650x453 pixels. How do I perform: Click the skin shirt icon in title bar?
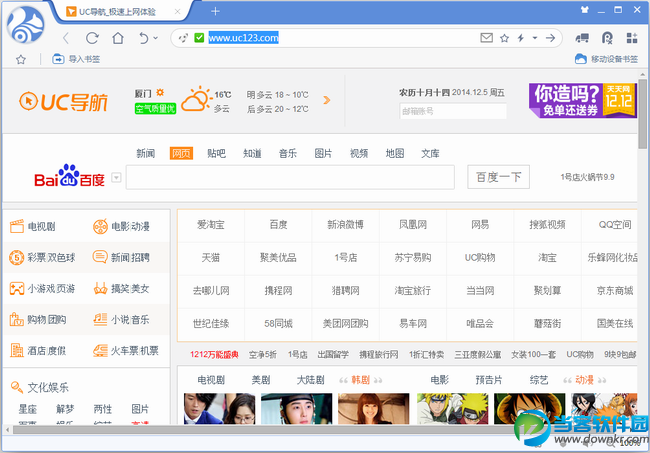(x=585, y=10)
